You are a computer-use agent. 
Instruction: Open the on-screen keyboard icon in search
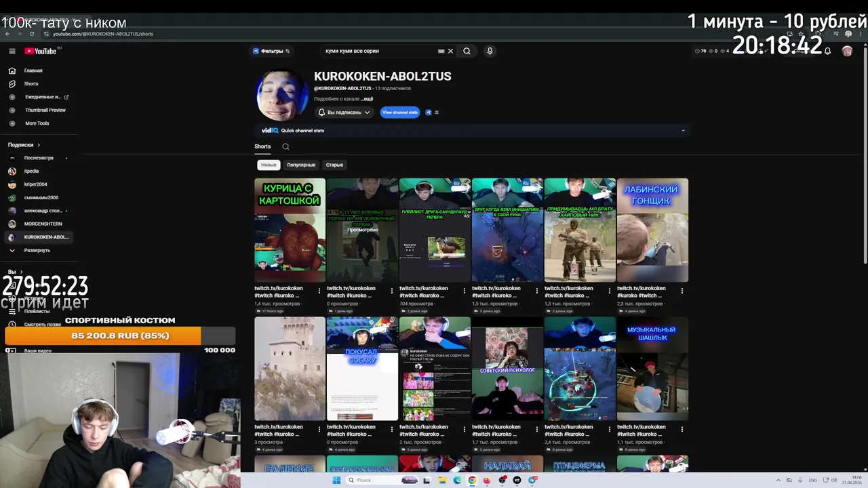[x=441, y=51]
